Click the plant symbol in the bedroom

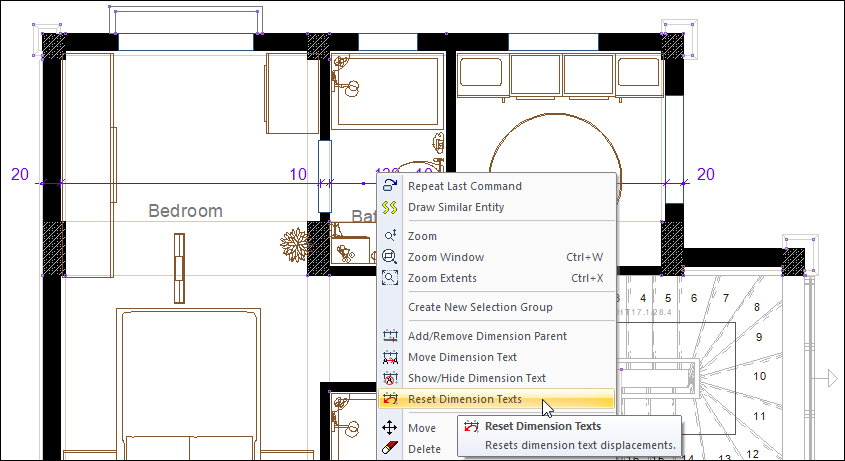pos(294,243)
